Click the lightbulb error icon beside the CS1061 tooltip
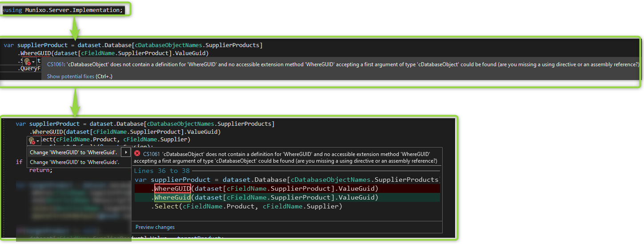644x244 pixels. pyautogui.click(x=28, y=62)
